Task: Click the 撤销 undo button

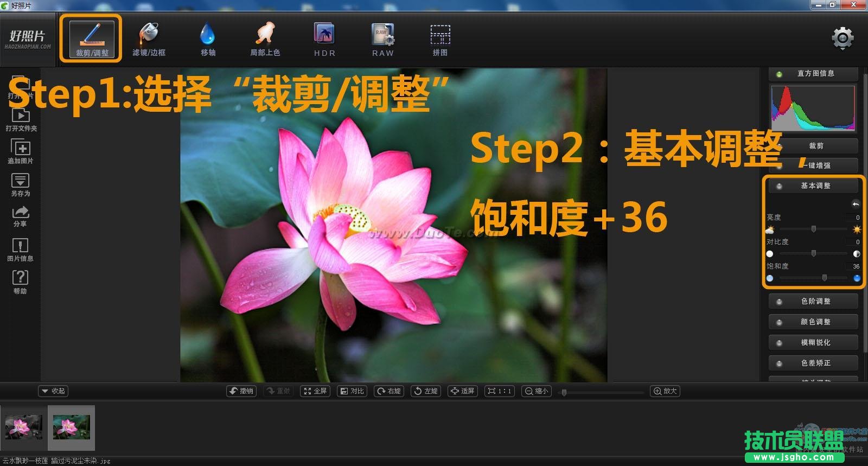Action: [241, 391]
